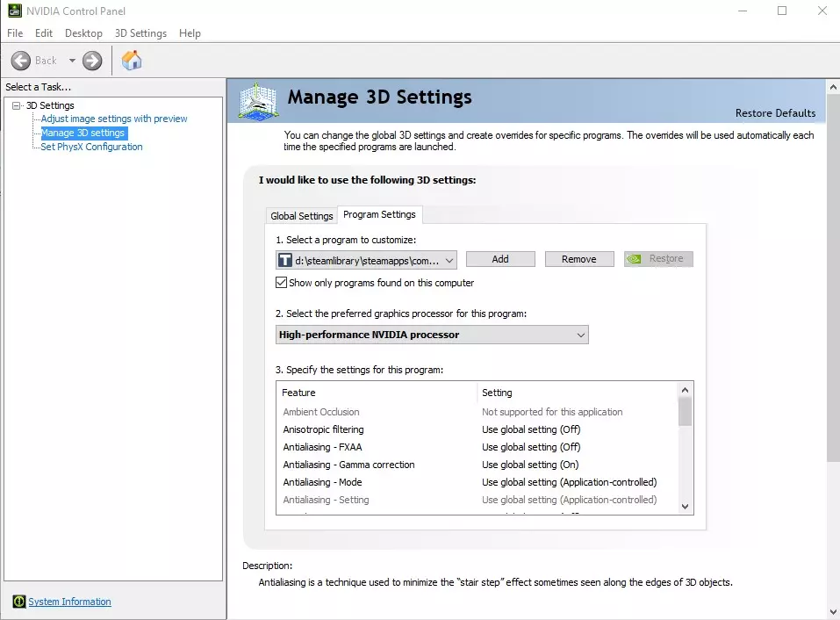This screenshot has height=620, width=840.
Task: Click Anisotropic filtering setting value Off
Action: pyautogui.click(x=531, y=429)
